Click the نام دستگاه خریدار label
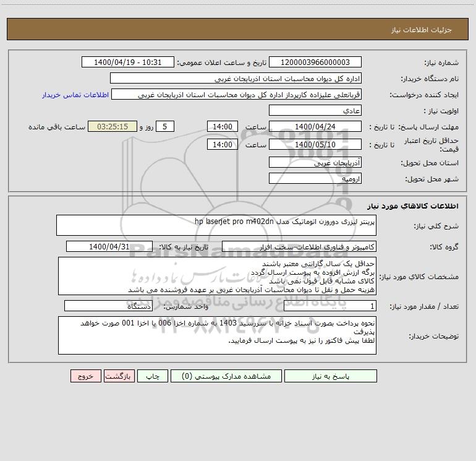The width and height of the screenshot is (476, 461). 430,79
